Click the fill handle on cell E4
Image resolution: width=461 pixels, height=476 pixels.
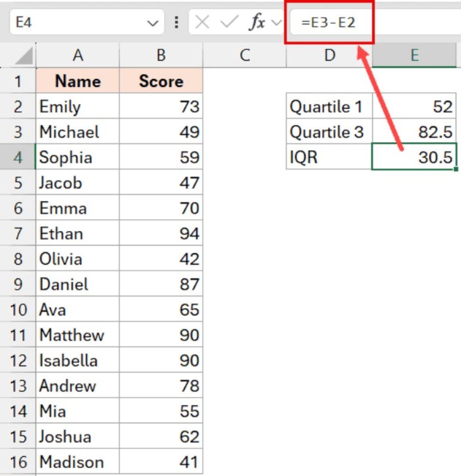pyautogui.click(x=455, y=169)
